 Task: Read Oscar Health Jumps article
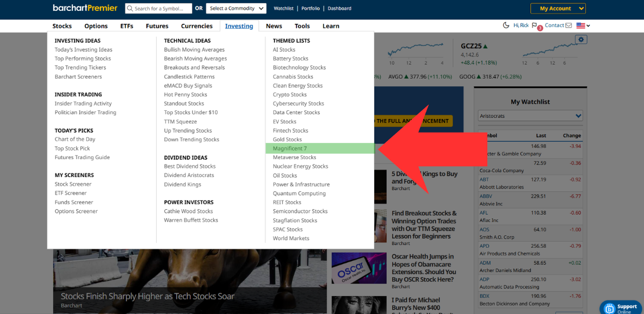pos(424,268)
